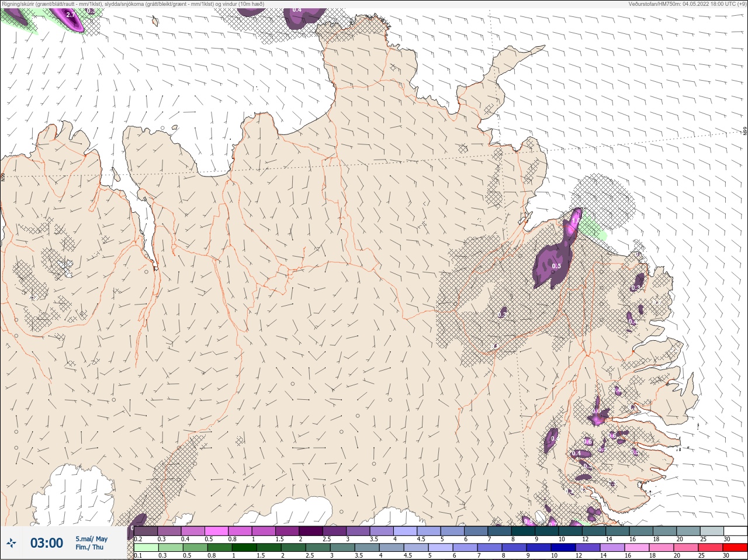Select lower legend red swatch labeled 30

pos(735,548)
